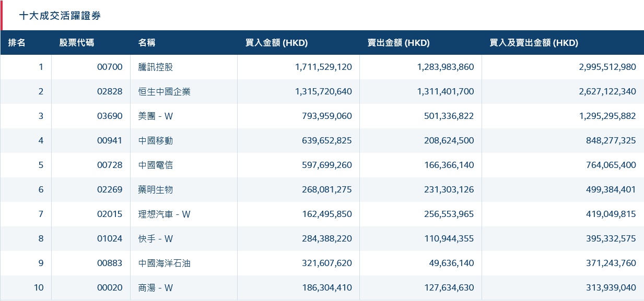644x301 pixels.
Task: Click total amount 848,277,325
Action: point(611,140)
